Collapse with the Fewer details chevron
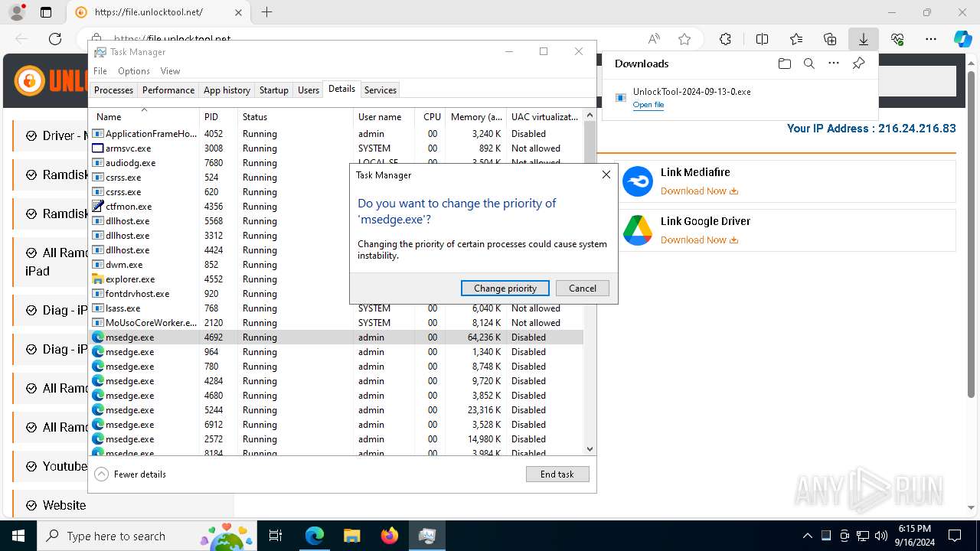The width and height of the screenshot is (980, 551). point(101,474)
